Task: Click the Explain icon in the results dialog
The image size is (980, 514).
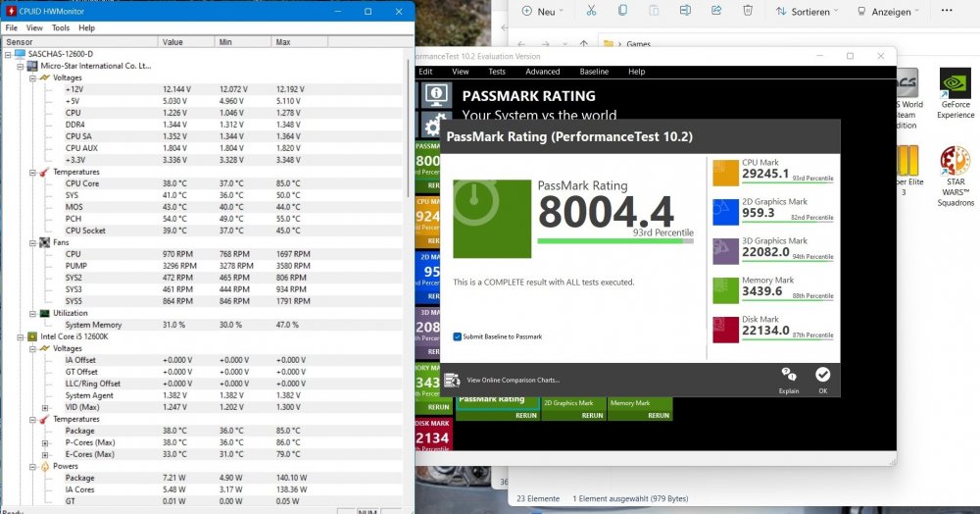Action: click(x=789, y=376)
